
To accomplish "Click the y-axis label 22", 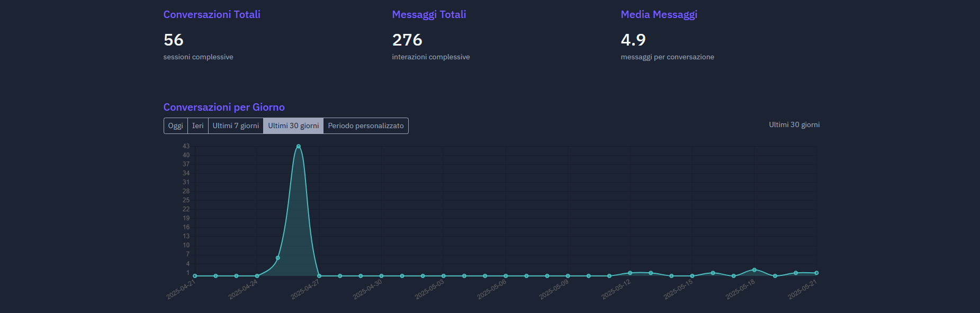I will point(186,209).
